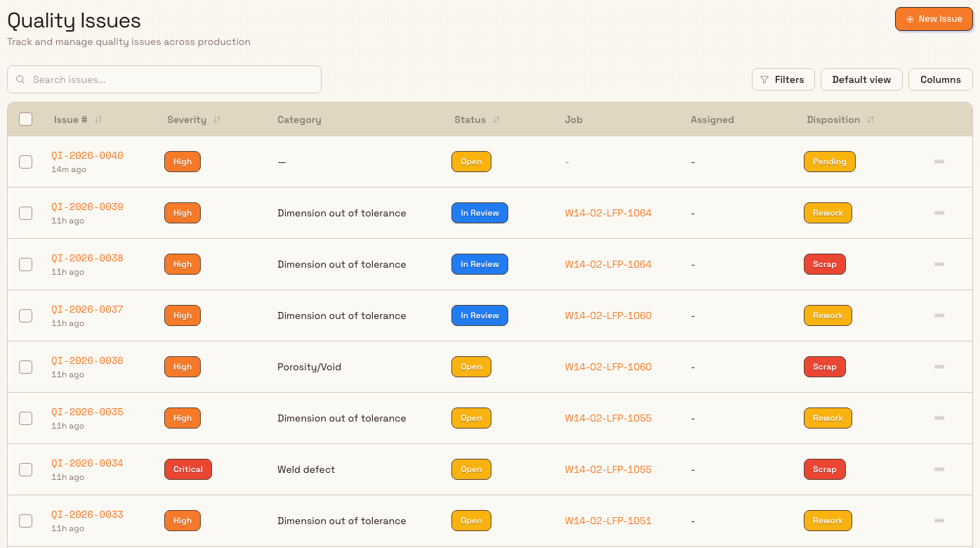Screen dimensions: 980x548
Task: Open issue QI-2026-0040
Action: (x=87, y=155)
